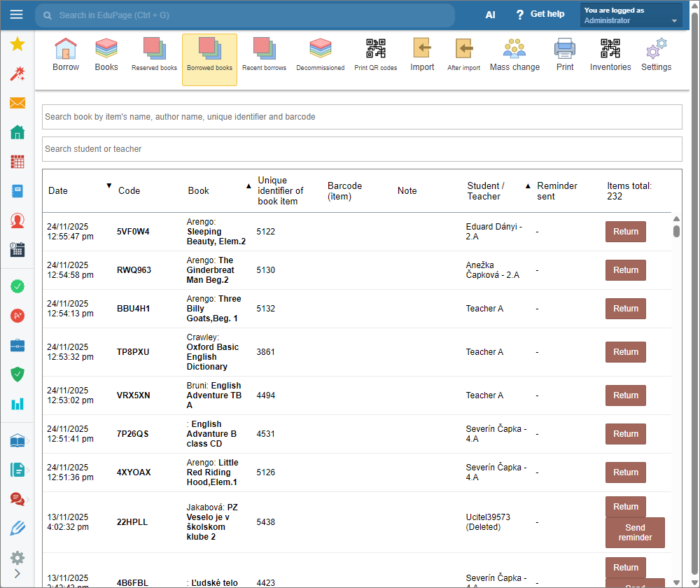Switch to Recent borrows tab
The height and width of the screenshot is (588, 700).
264,55
